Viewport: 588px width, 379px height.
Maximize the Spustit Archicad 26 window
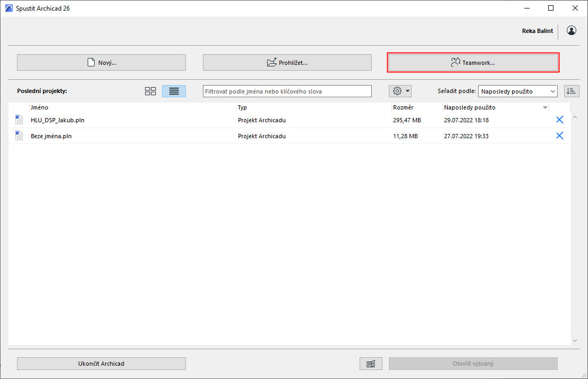pos(550,8)
